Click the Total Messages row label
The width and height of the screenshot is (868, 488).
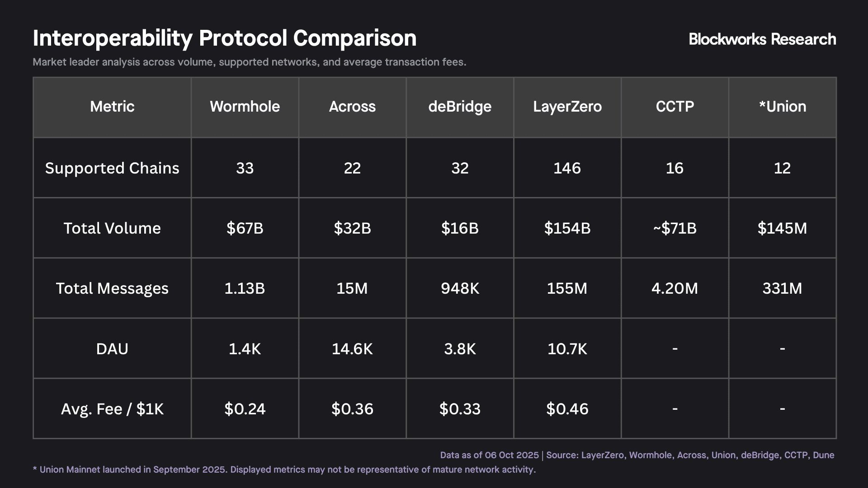[112, 288]
